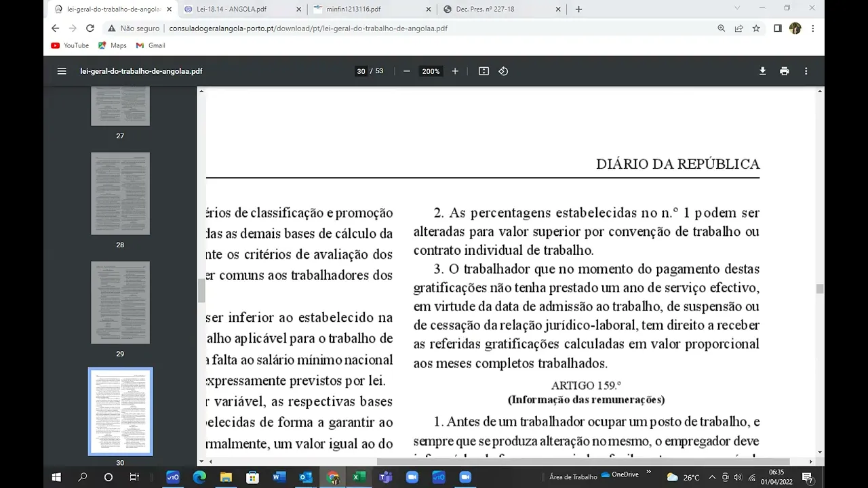Show hidden system tray icons

click(x=711, y=477)
